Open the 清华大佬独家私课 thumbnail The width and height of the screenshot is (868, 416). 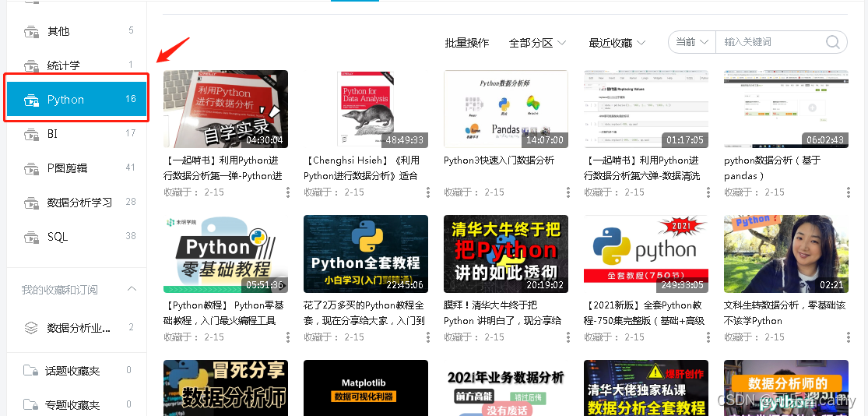coord(646,388)
